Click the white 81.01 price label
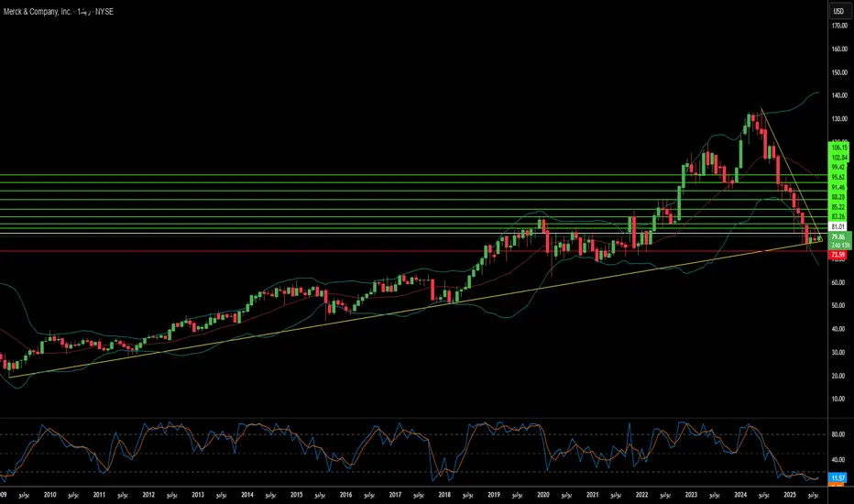 [x=838, y=226]
